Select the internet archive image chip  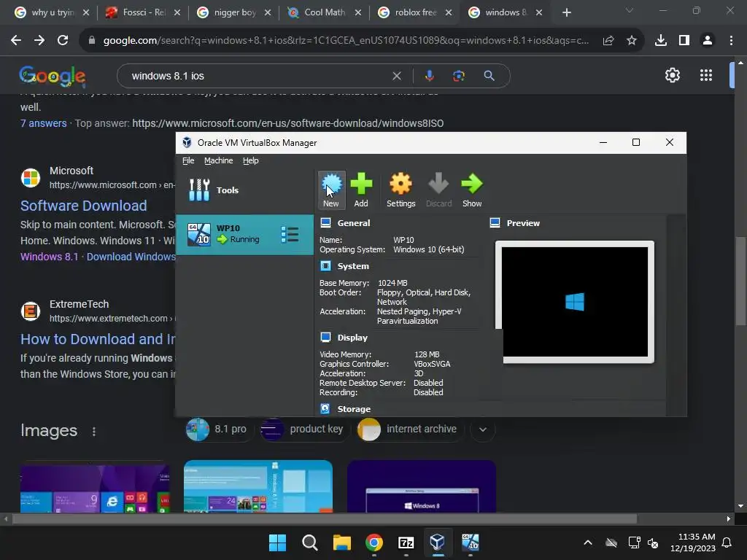tap(409, 429)
